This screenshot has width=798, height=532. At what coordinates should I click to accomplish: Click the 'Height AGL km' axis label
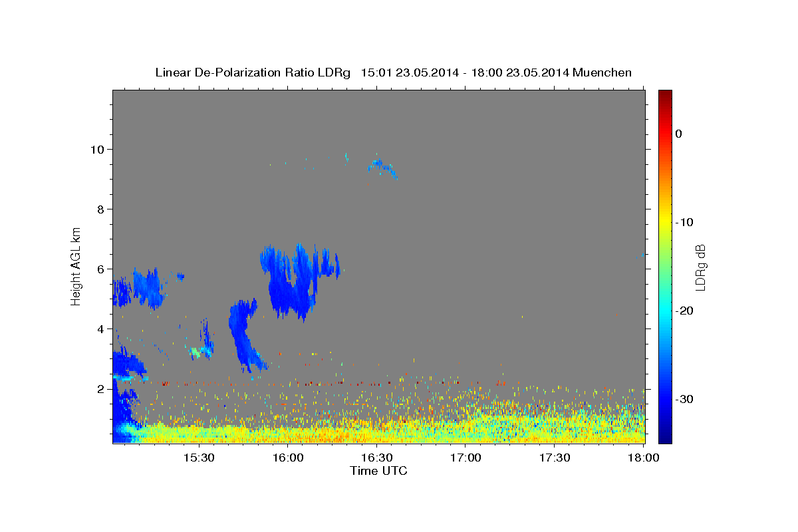coord(76,266)
